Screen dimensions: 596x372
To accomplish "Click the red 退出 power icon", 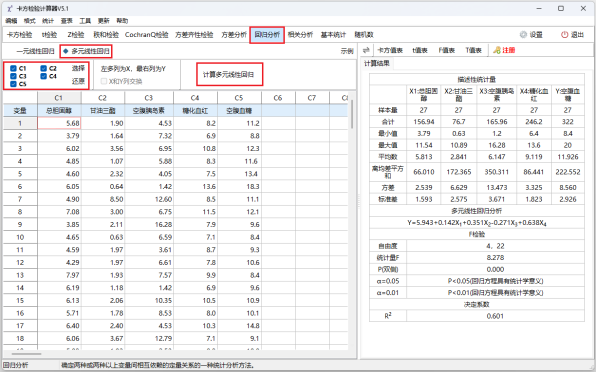I will coord(564,35).
